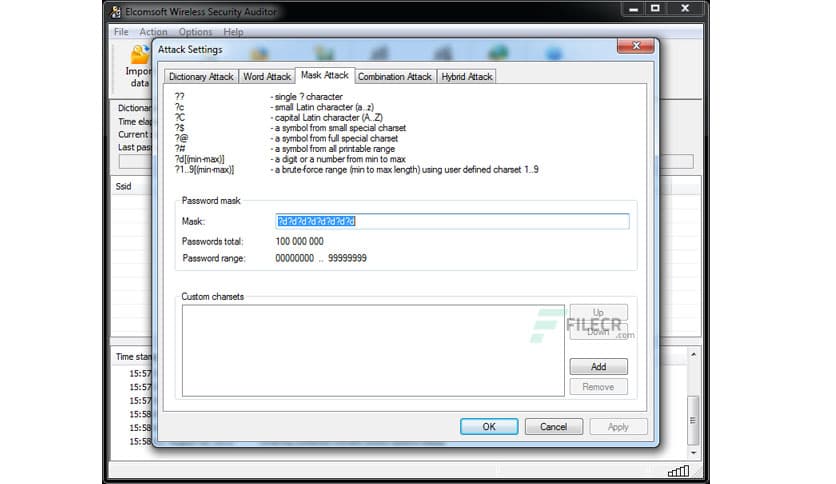836x484 pixels.
Task: Click the 'small Latin character (a..z)' description
Action: tap(322, 107)
